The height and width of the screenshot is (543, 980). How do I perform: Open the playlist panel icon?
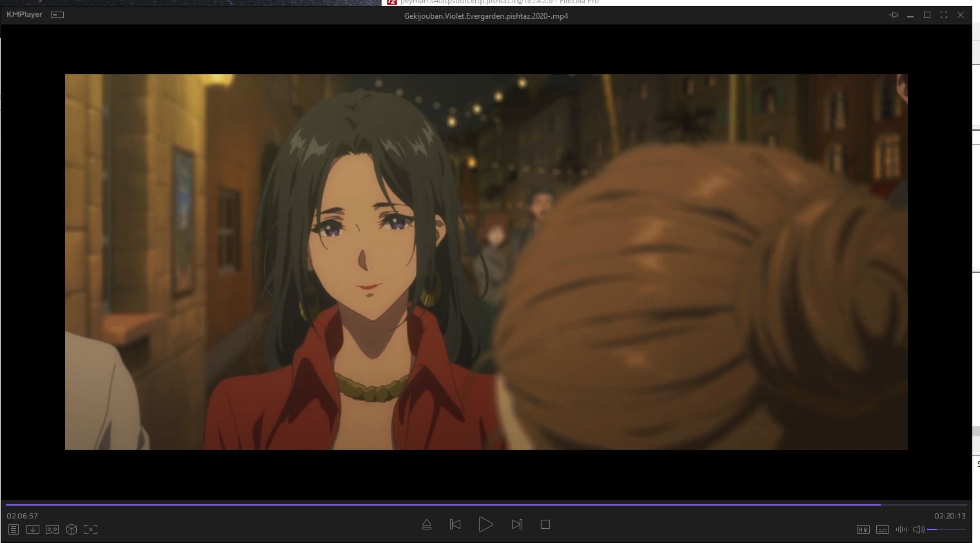(x=13, y=529)
